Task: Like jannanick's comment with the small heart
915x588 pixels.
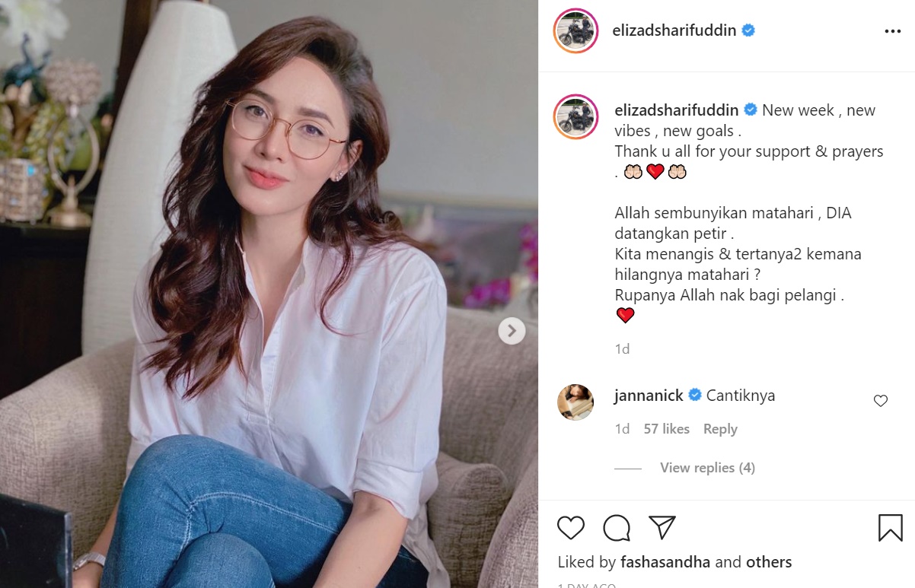Action: 881,401
